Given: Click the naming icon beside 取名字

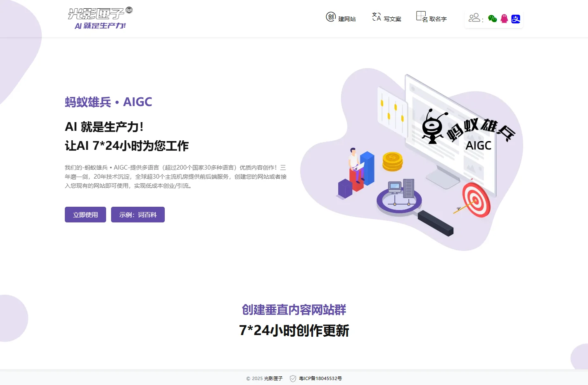Looking at the screenshot, I should (x=421, y=17).
